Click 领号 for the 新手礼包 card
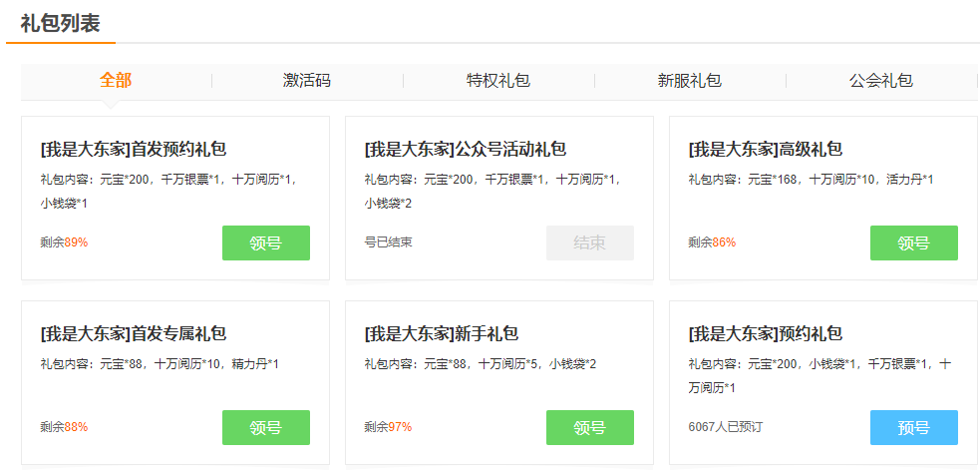 [x=589, y=427]
